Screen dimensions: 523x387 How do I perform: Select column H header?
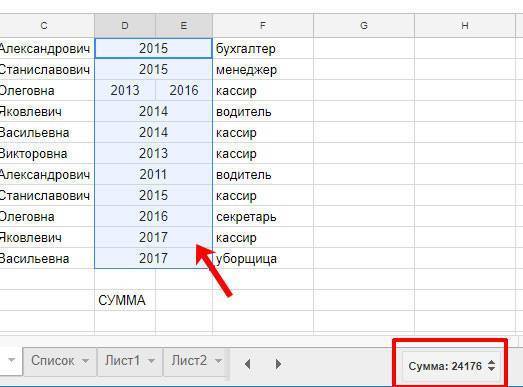point(465,26)
